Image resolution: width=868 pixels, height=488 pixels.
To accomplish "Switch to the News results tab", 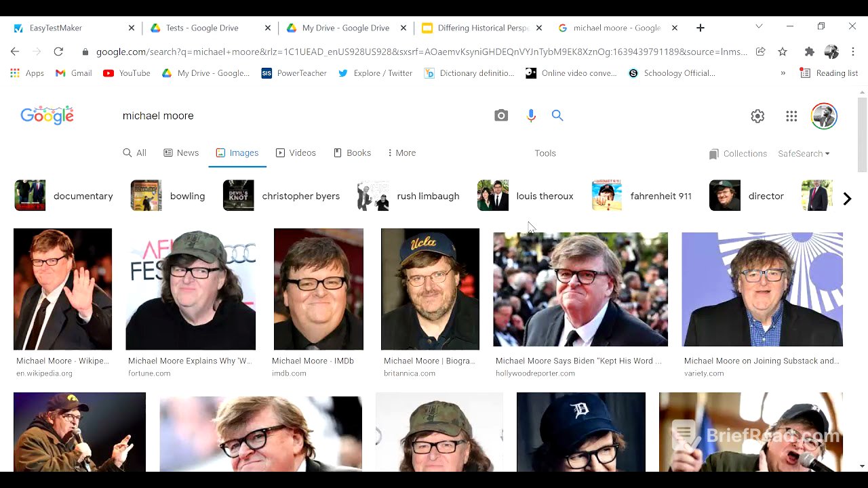I will point(181,153).
